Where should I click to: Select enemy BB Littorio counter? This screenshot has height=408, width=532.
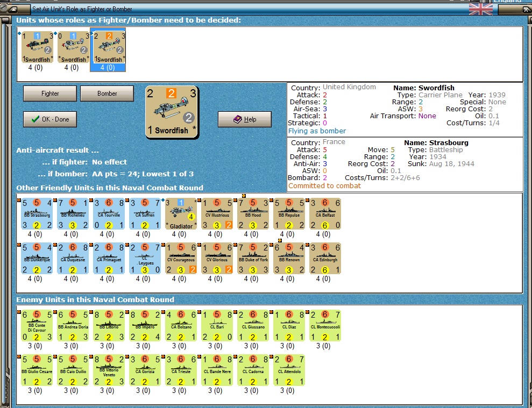tap(109, 326)
